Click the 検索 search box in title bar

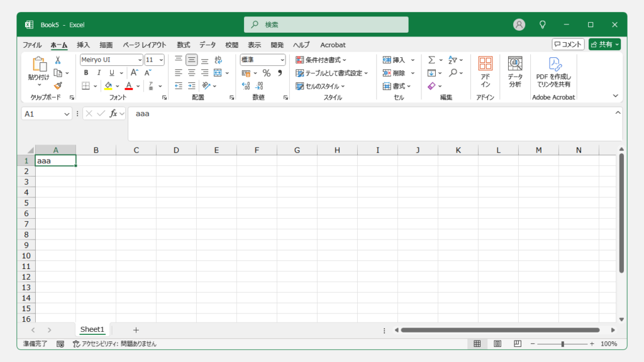[326, 25]
